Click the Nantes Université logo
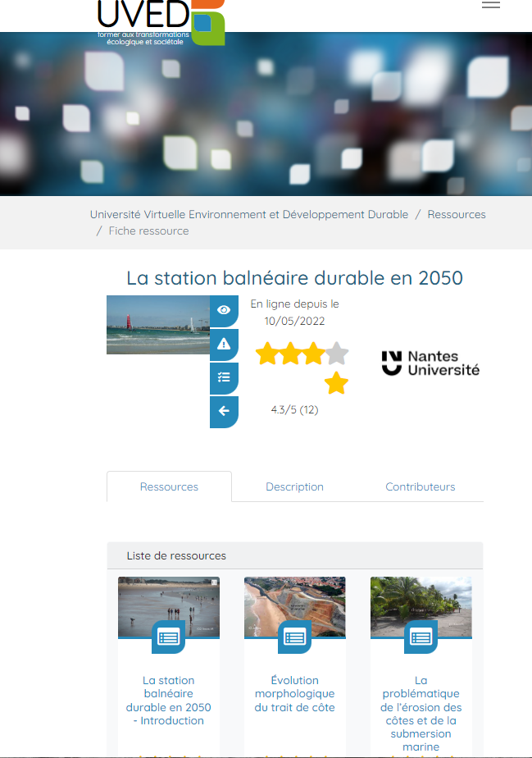Image resolution: width=532 pixels, height=758 pixels. coord(430,363)
